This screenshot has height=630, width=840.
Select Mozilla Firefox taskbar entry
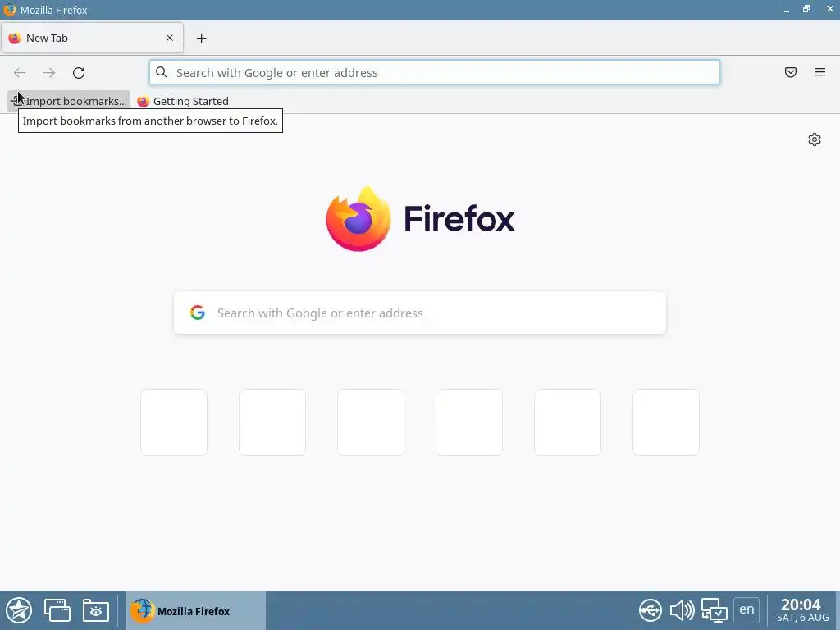click(x=195, y=610)
